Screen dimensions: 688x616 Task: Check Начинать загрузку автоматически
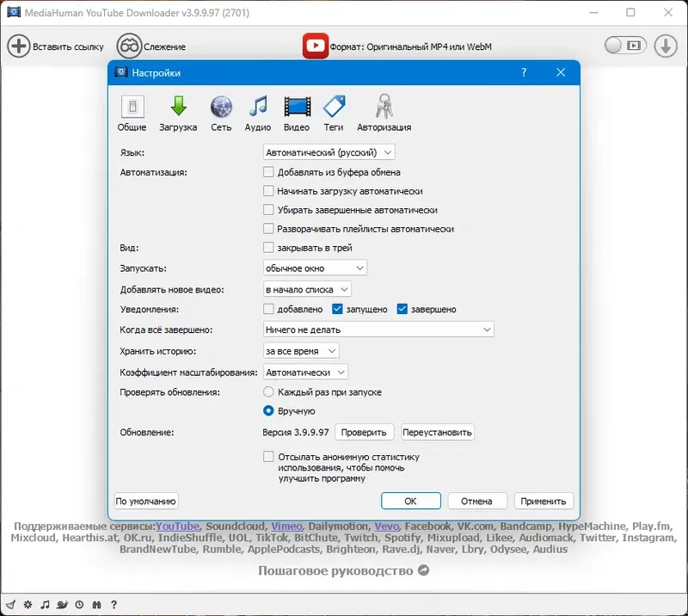click(x=268, y=190)
